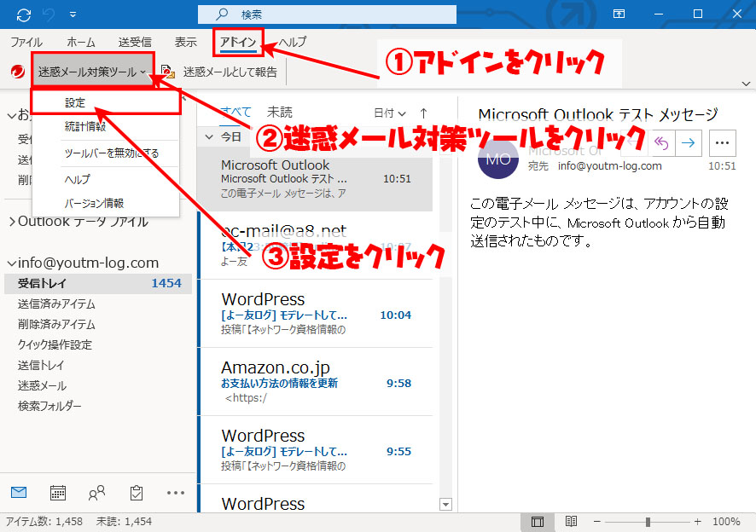Viewport: 756px width, 532px height.
Task: Open the 送信トレイ folder
Action: click(x=41, y=365)
